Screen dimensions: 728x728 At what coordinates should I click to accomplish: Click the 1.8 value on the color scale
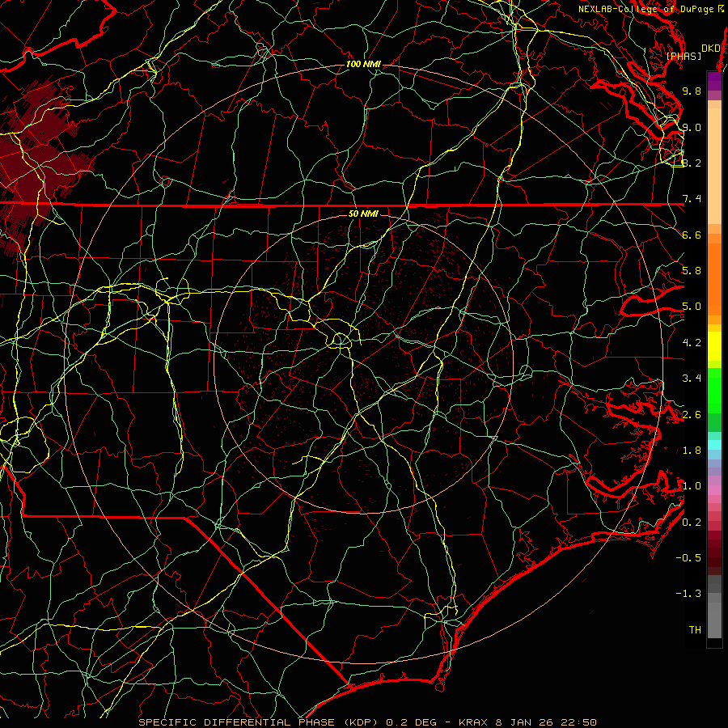pyautogui.click(x=692, y=451)
